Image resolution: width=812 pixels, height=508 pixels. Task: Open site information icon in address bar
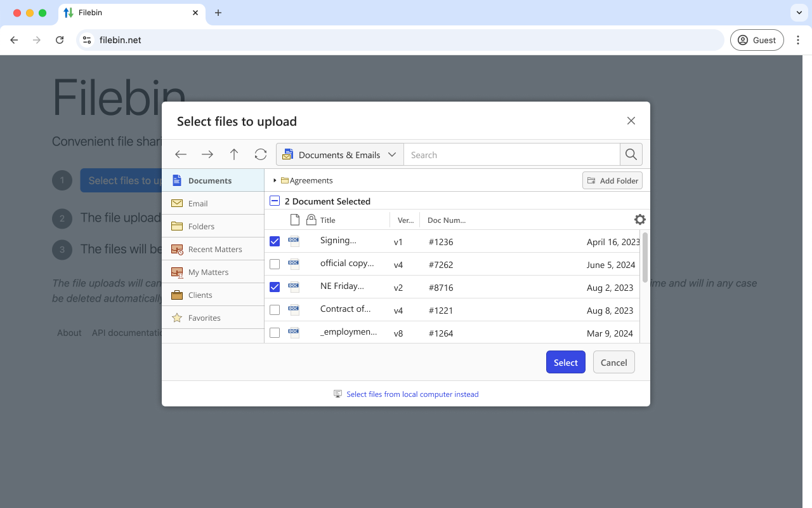pos(88,40)
